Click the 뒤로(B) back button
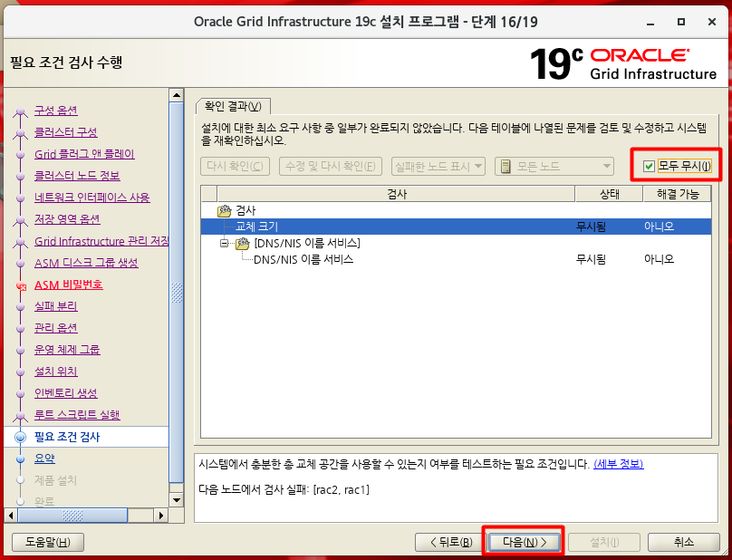 tap(450, 542)
